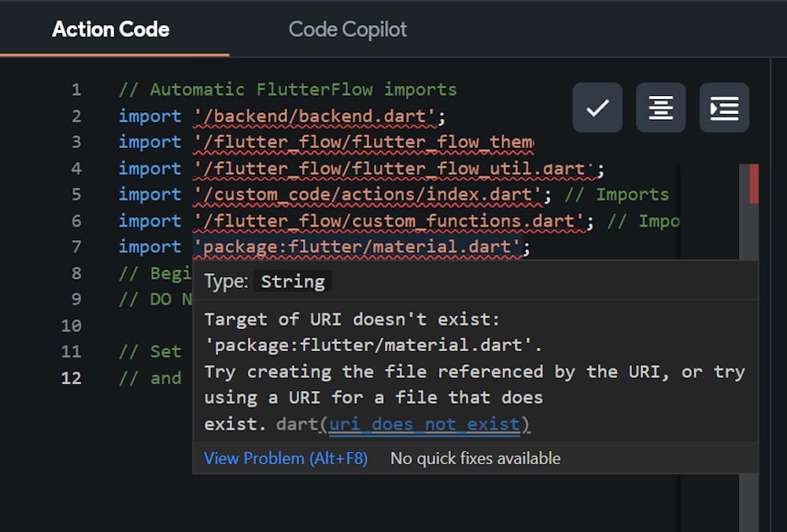
Task: Select the format code icon
Action: coord(660,108)
